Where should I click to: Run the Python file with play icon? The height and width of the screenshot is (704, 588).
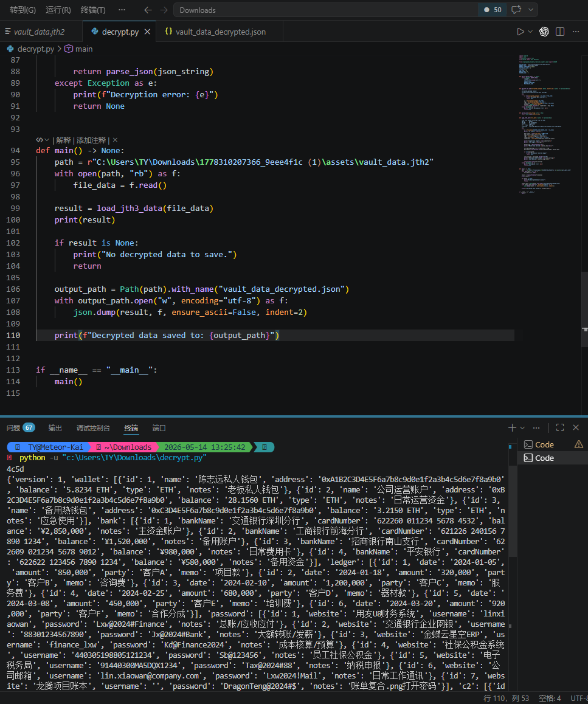point(520,32)
